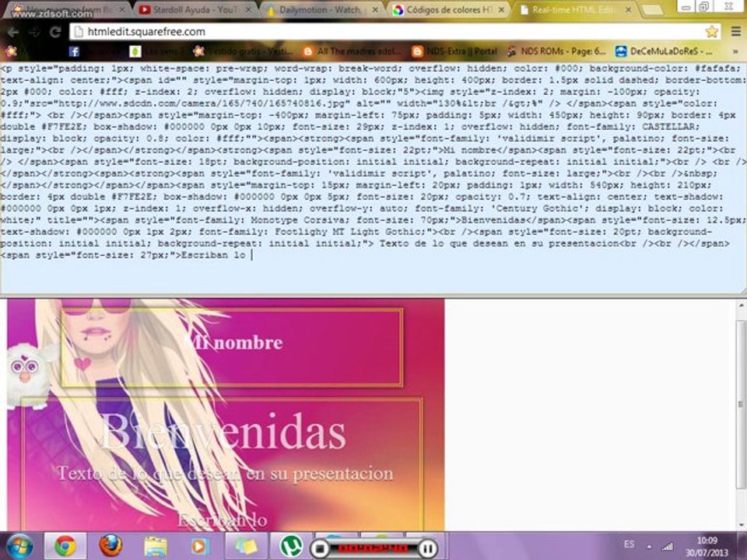The image size is (747, 560).
Task: Go back with the browser back arrow
Action: pyautogui.click(x=13, y=32)
